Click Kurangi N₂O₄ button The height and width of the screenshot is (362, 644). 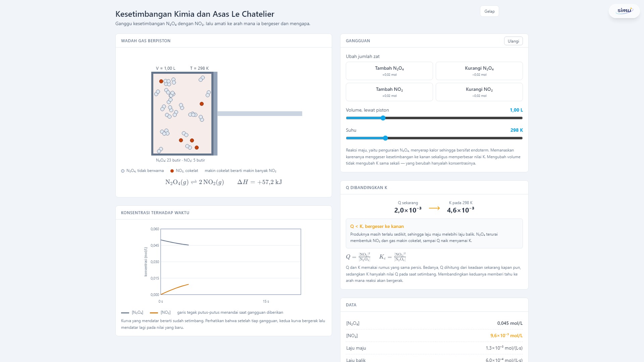(x=479, y=71)
